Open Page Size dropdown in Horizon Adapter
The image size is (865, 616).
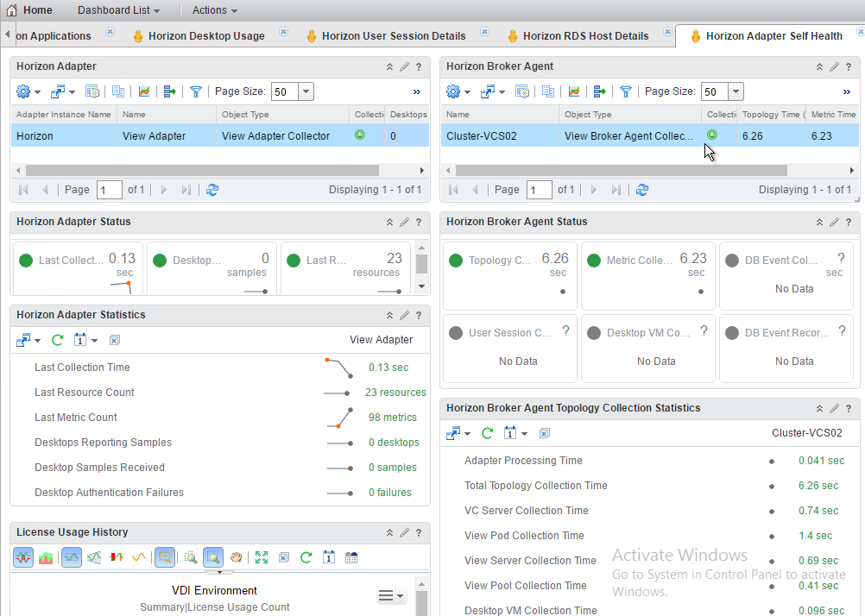click(x=306, y=91)
